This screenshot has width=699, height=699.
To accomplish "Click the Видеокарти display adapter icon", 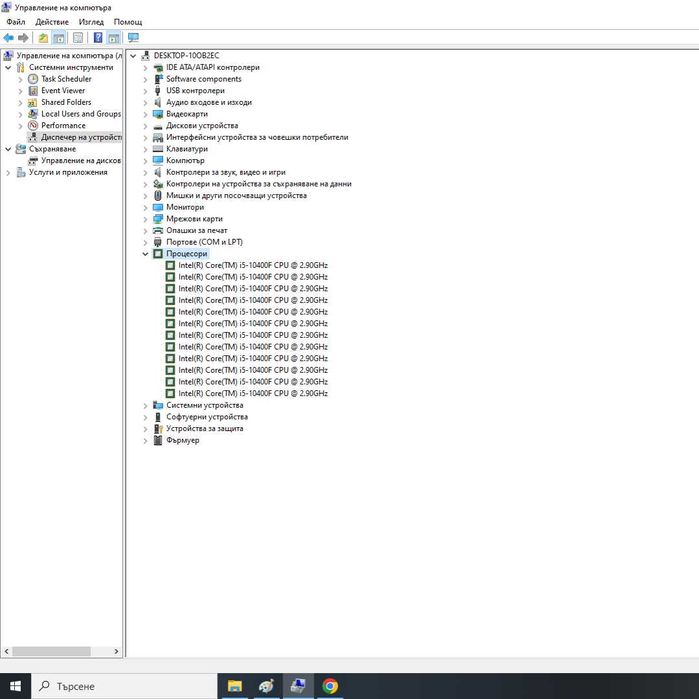I will pos(158,114).
